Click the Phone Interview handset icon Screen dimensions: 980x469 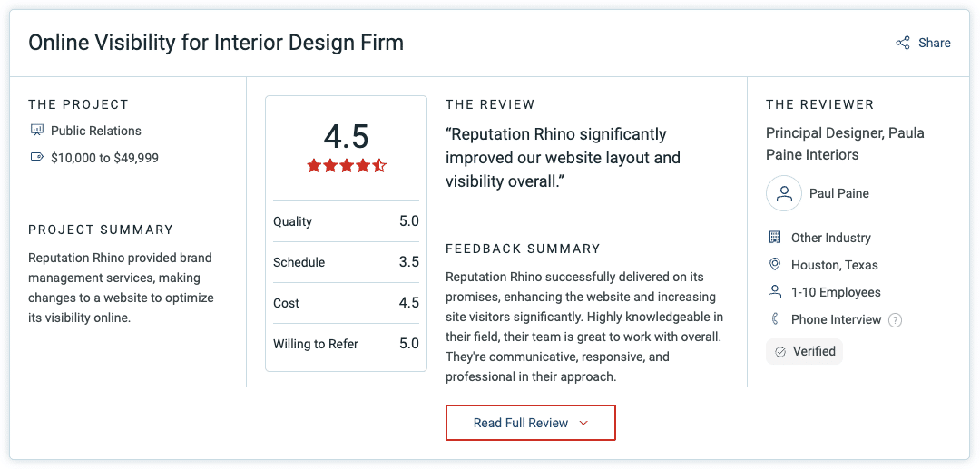(x=775, y=319)
